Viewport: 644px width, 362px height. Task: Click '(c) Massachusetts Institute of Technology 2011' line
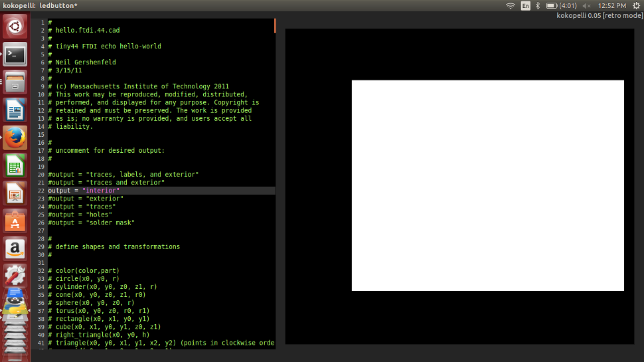138,86
